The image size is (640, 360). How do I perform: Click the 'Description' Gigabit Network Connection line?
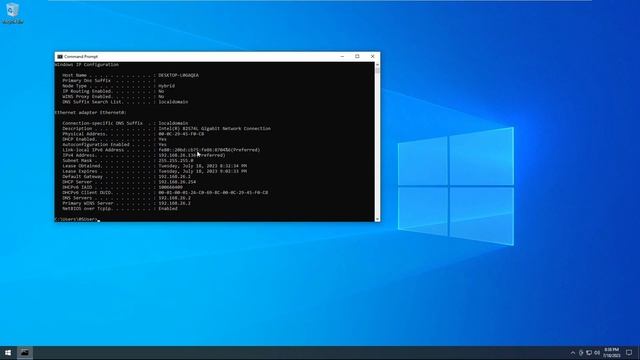coord(167,128)
